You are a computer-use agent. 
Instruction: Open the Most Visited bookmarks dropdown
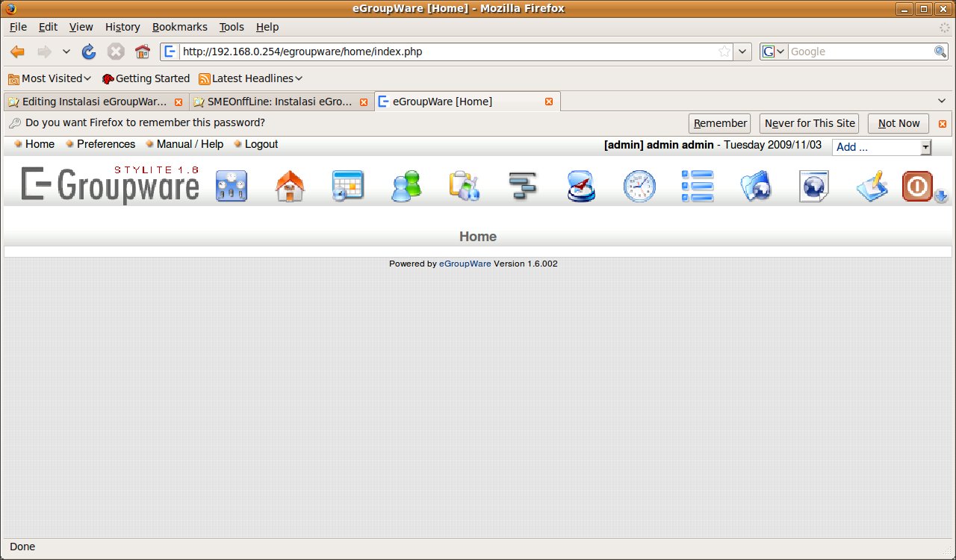coord(49,78)
